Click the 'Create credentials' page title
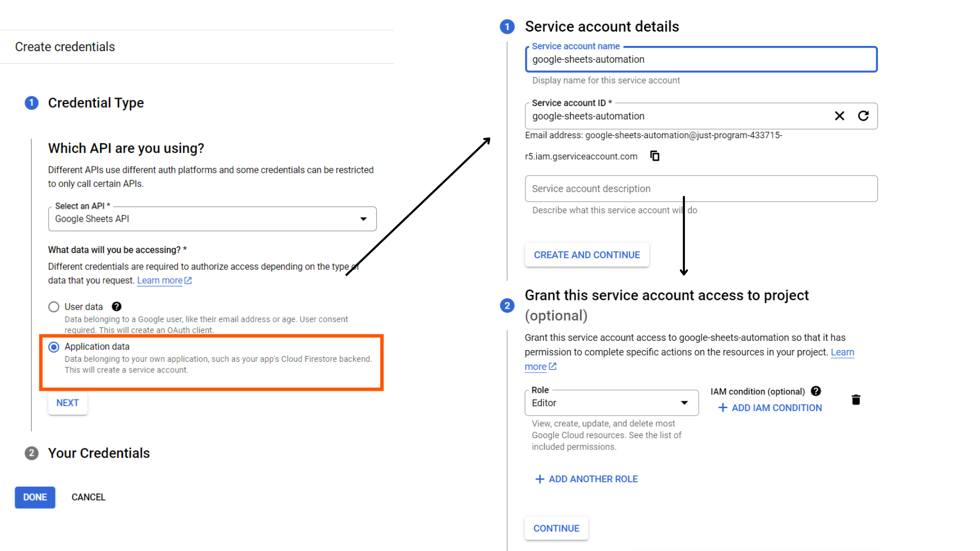Image resolution: width=980 pixels, height=551 pixels. coord(65,47)
